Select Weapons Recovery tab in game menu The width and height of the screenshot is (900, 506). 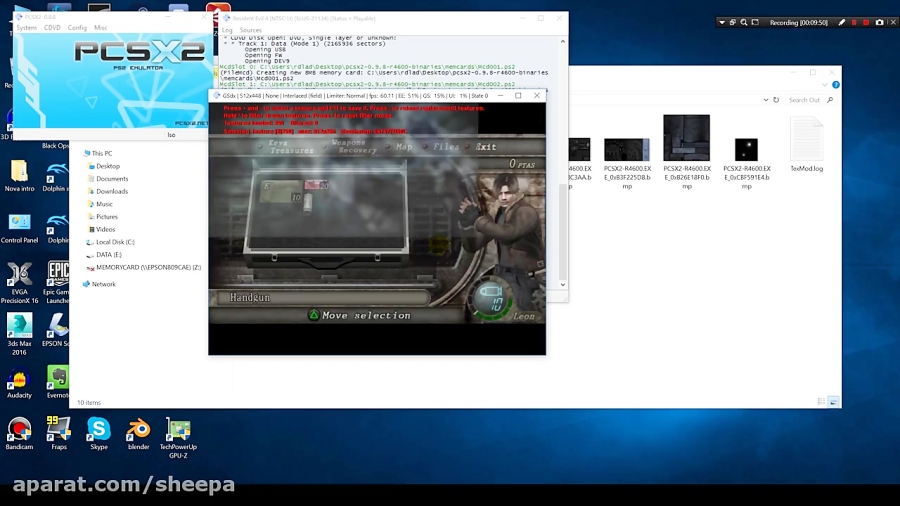[354, 147]
